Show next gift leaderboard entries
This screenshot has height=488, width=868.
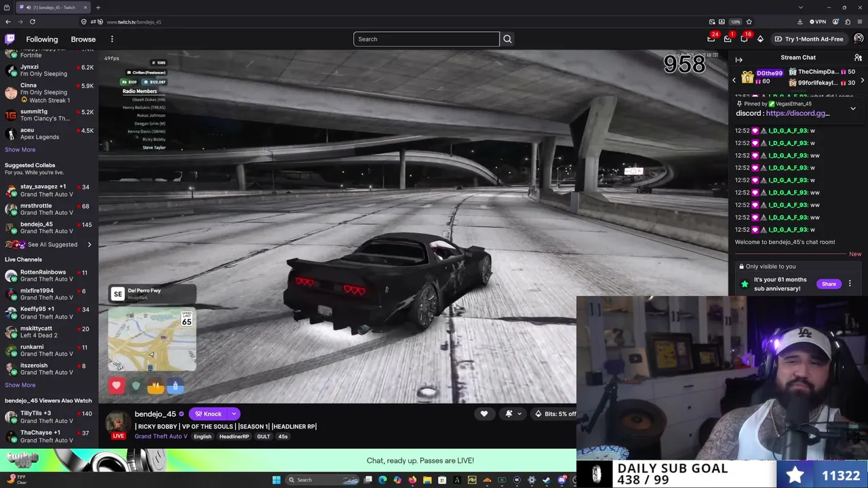[862, 81]
